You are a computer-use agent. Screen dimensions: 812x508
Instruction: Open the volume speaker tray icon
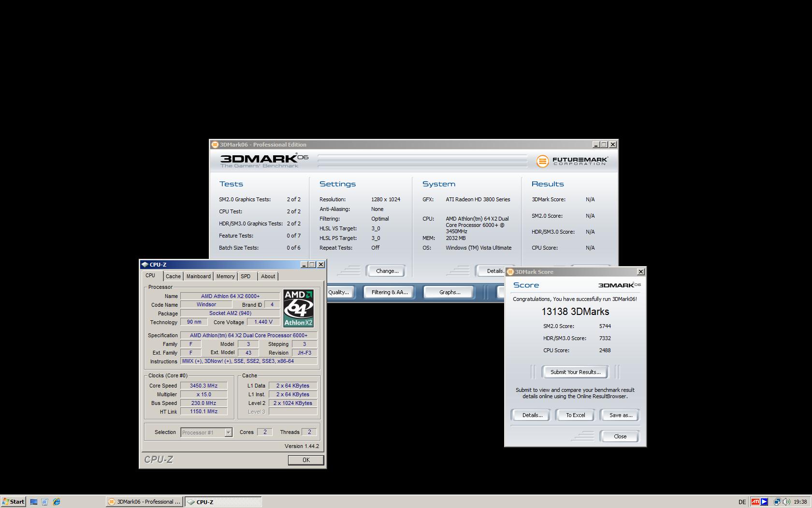pos(786,502)
